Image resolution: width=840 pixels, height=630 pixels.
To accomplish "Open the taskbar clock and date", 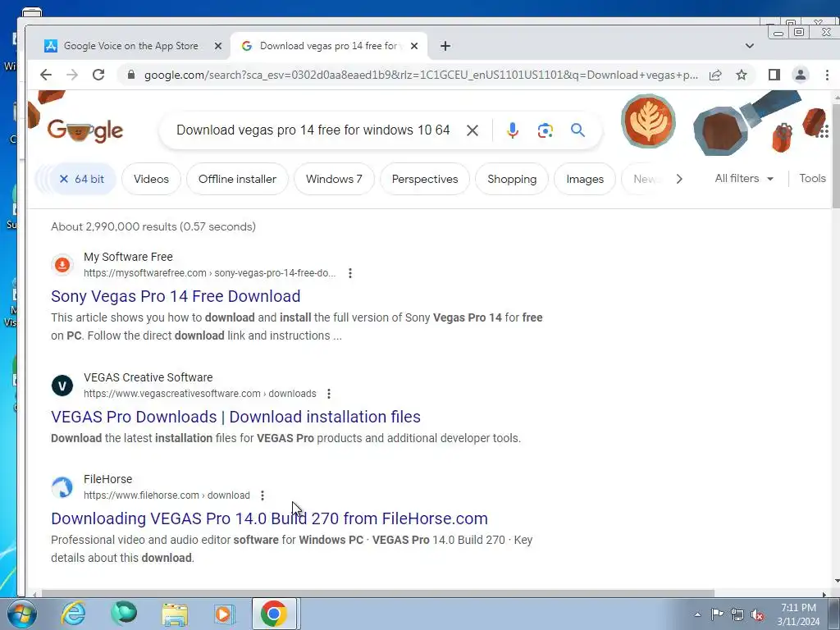I will point(798,614).
